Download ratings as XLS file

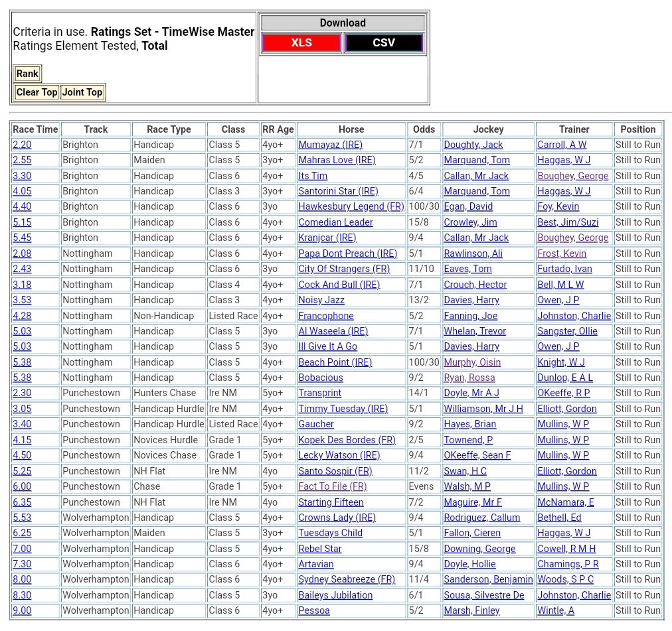(301, 43)
